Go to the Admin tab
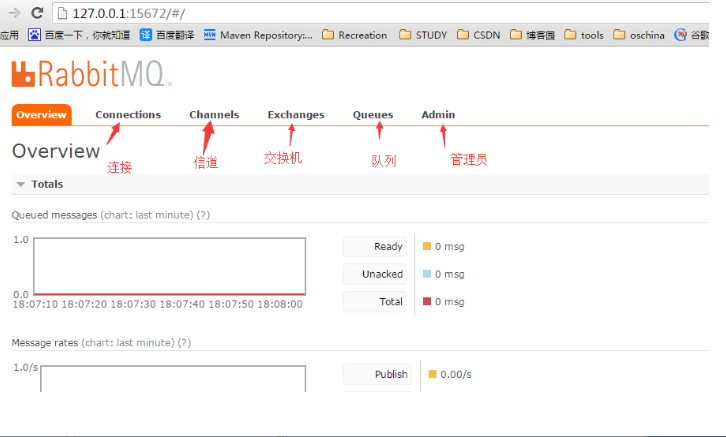726x437 pixels. tap(438, 115)
